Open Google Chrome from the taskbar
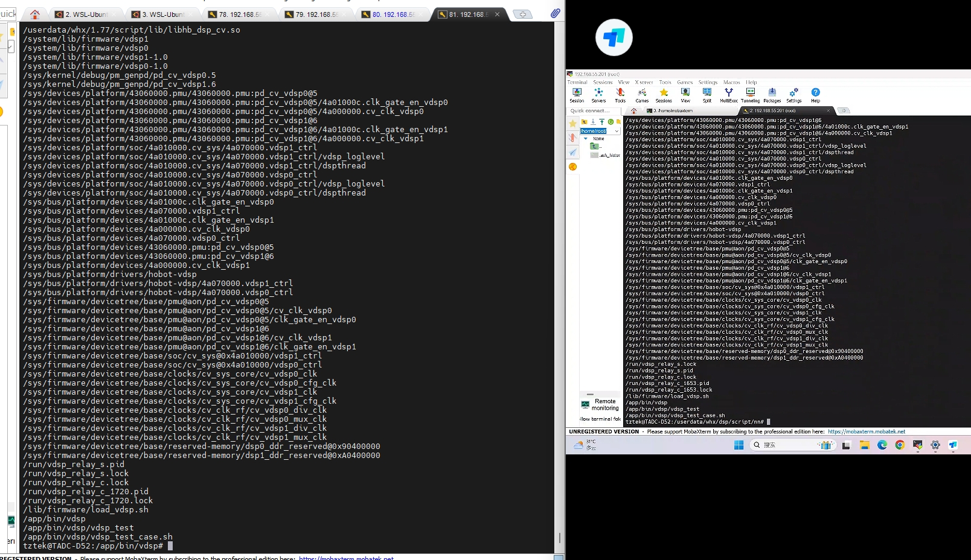 pos(900,445)
